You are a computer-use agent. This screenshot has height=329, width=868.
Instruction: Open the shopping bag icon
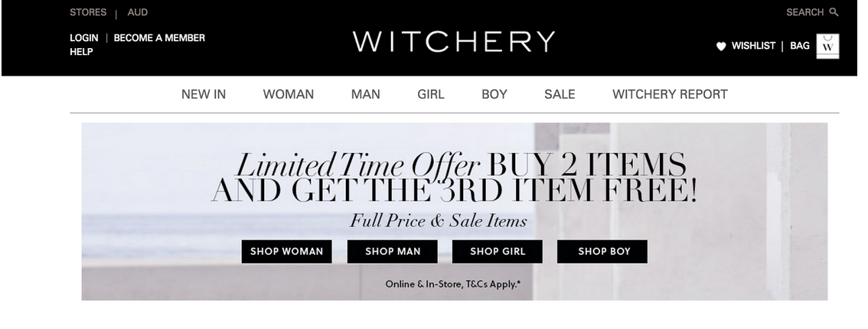827,46
